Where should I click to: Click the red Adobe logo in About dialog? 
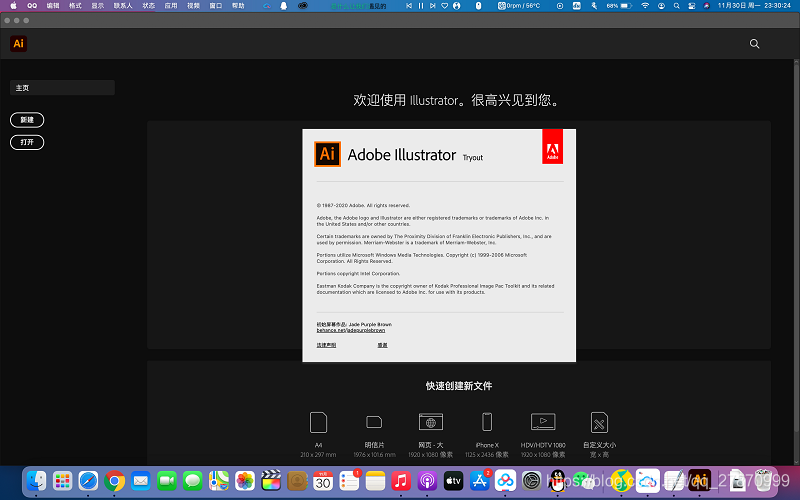pyautogui.click(x=553, y=146)
